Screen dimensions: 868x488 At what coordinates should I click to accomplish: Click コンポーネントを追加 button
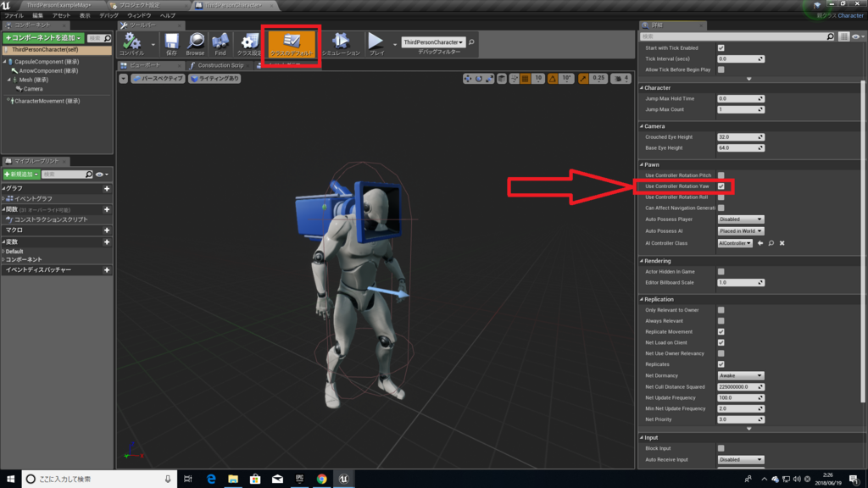click(43, 38)
